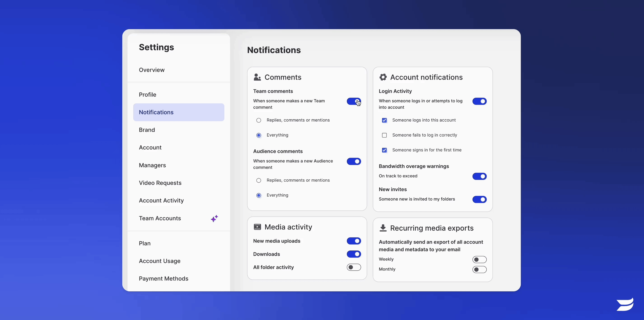Open the Payment Methods settings page
Screen dimensions: 644x320
coord(163,278)
